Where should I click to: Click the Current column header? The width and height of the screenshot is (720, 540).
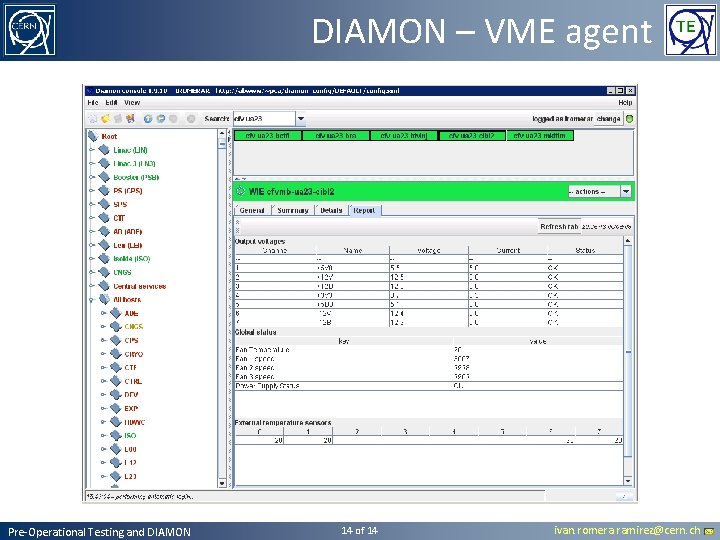pyautogui.click(x=508, y=250)
